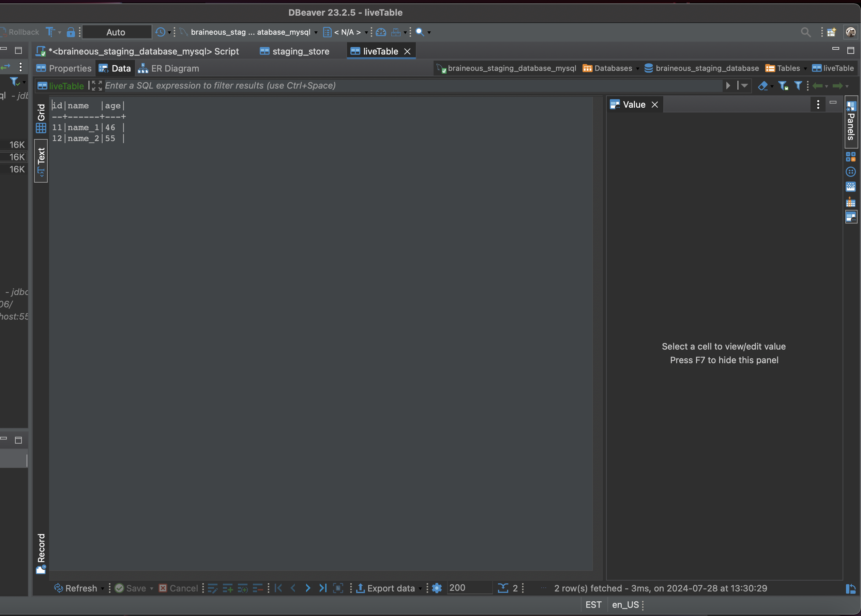The height and width of the screenshot is (616, 861).
Task: Open the filter history dropdown arrow
Action: 744,86
